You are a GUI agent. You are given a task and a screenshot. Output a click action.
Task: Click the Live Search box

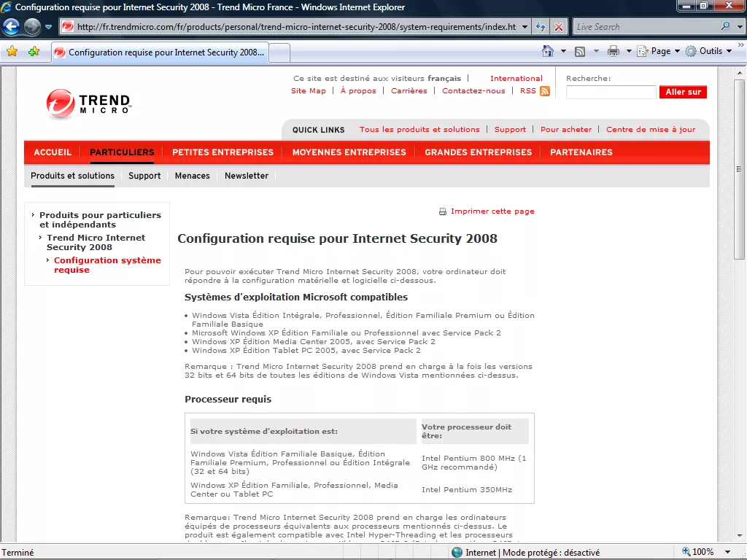coord(646,27)
